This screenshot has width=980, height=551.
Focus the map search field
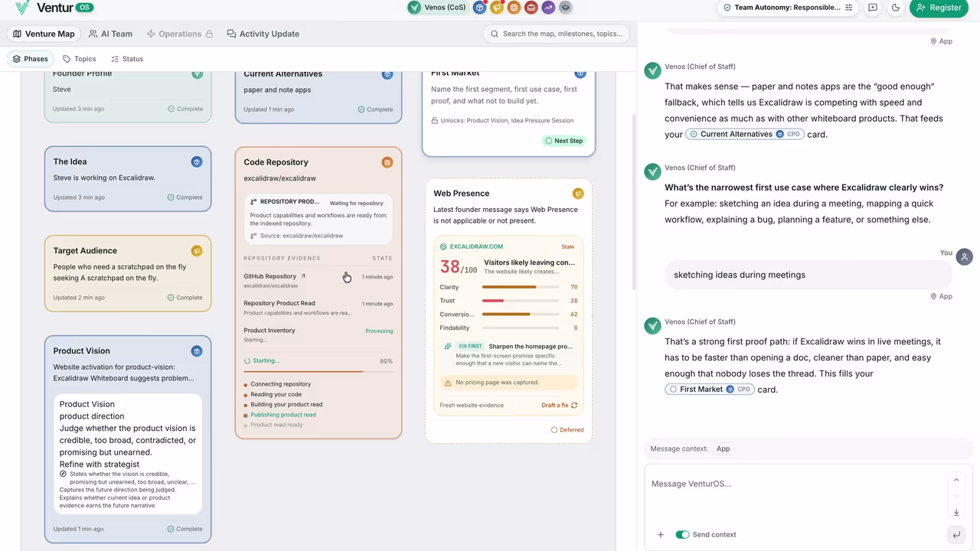coord(557,34)
